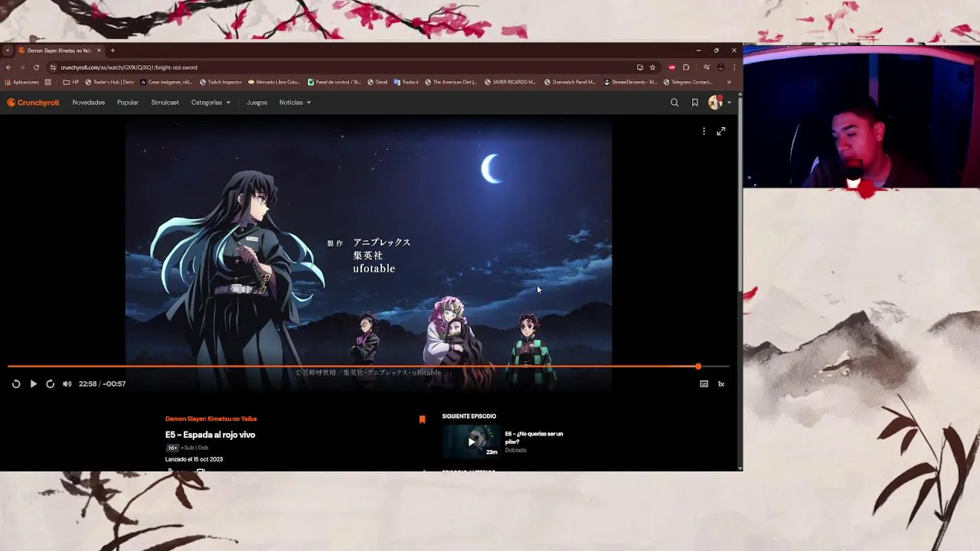980x551 pixels.
Task: Open Demon Slayer: Kimetsu no Yaiba series link
Action: tap(211, 419)
